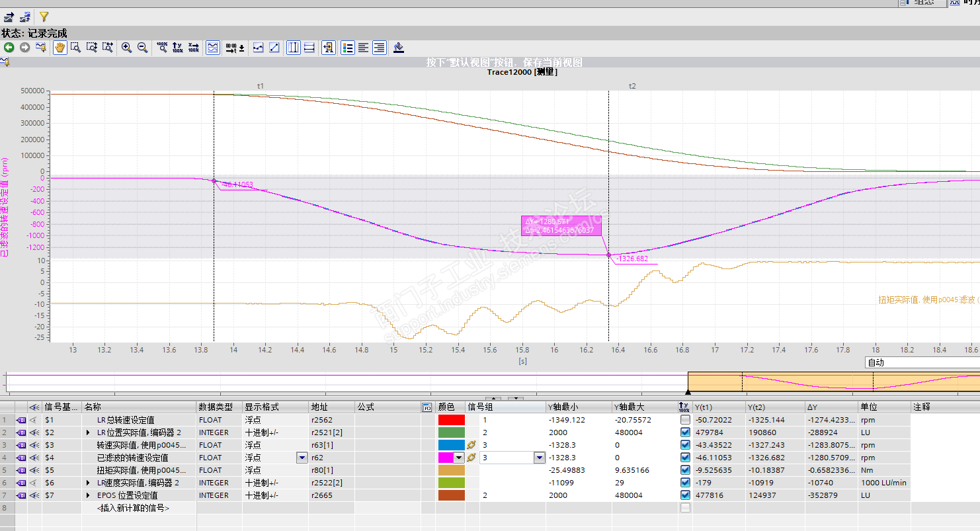Click <插入新计算的信号> to add a signal
Image resolution: width=980 pixels, height=531 pixels.
click(x=133, y=508)
